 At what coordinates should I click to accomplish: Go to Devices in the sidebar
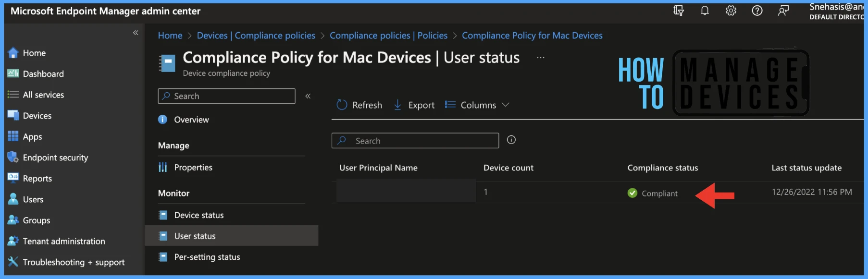pyautogui.click(x=37, y=115)
